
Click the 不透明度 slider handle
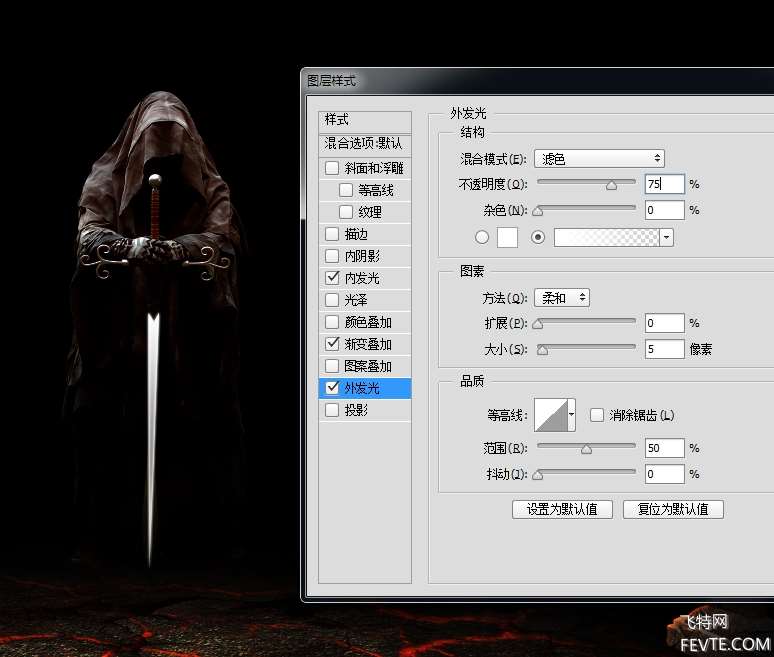(612, 186)
